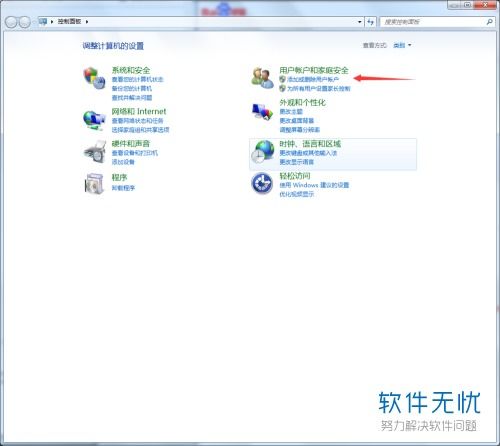Open the System and Security shield icon
Viewport: 500px width, 446px height.
(94, 78)
